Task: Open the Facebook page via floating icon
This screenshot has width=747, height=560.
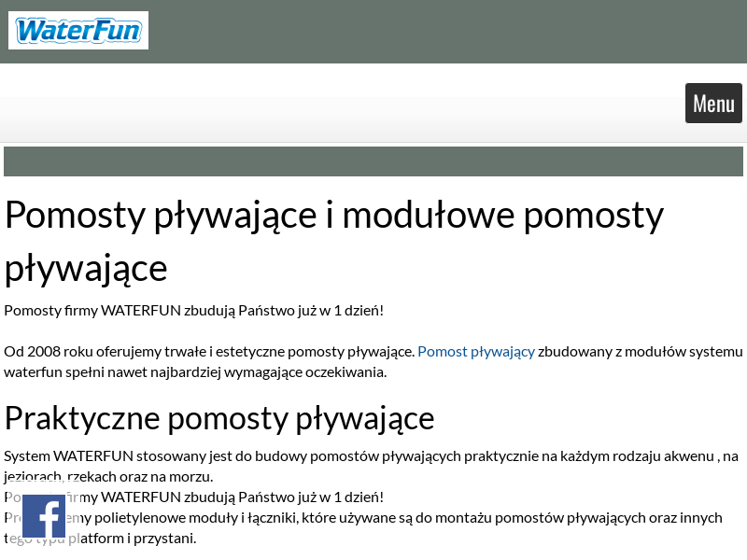Action: click(x=44, y=516)
